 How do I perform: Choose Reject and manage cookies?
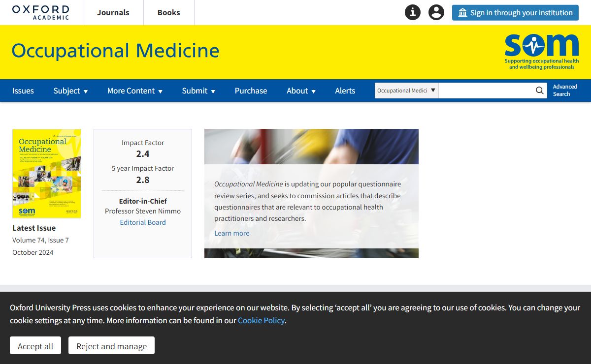(111, 346)
